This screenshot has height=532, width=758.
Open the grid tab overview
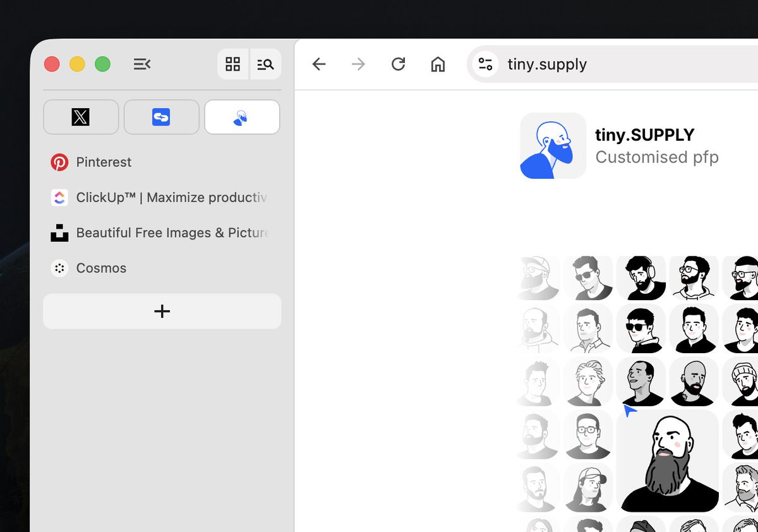pyautogui.click(x=233, y=64)
